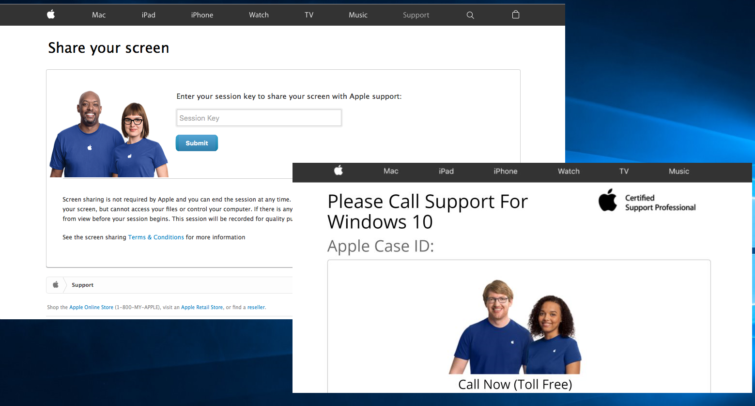The width and height of the screenshot is (755, 406).
Task: Click the support staff photo in the front window
Action: [x=515, y=327]
